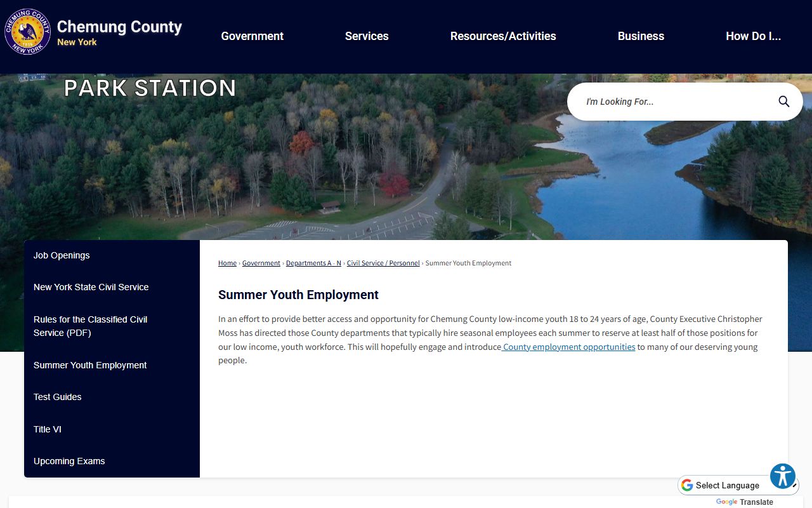Click the Departments A - N breadcrumb

313,263
